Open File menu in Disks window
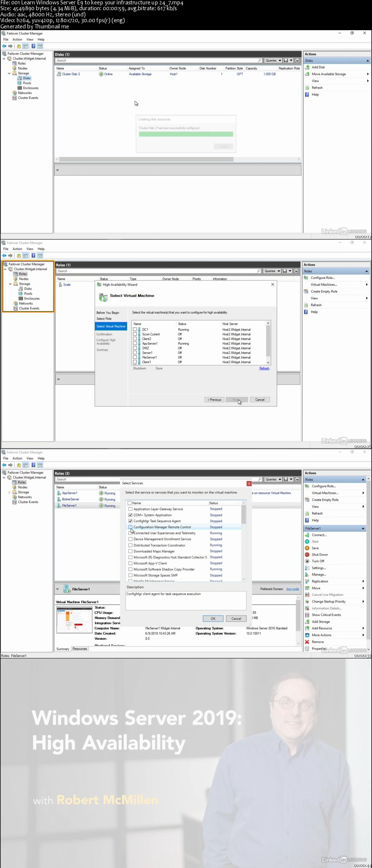 pyautogui.click(x=6, y=40)
